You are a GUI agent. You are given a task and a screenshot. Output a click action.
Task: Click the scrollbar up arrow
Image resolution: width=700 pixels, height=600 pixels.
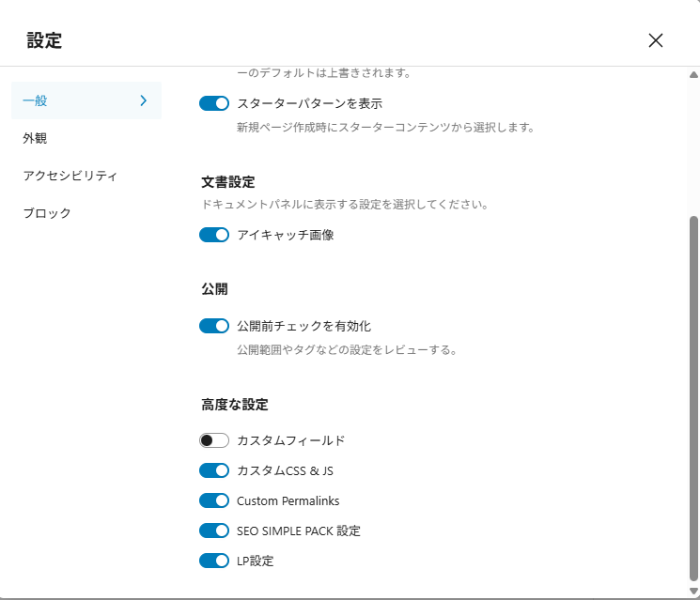tap(693, 73)
